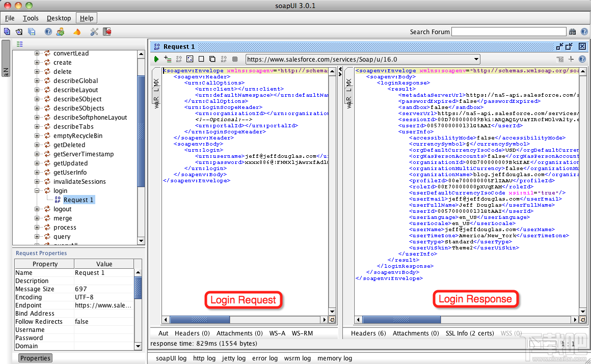Click the Request 1 window iconify icon

click(x=560, y=46)
